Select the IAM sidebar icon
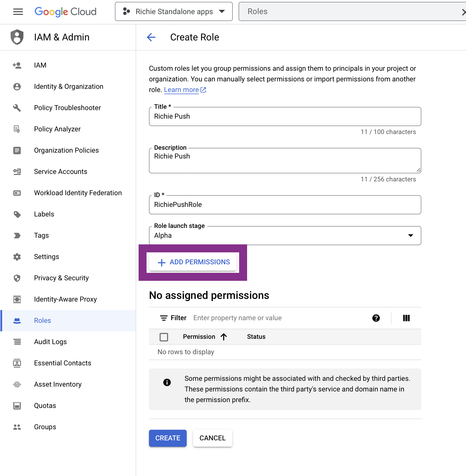The width and height of the screenshot is (466, 476). pyautogui.click(x=17, y=65)
